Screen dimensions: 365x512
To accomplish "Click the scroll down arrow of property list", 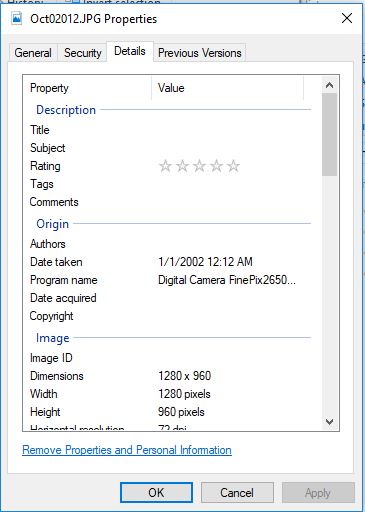I will pyautogui.click(x=329, y=422).
